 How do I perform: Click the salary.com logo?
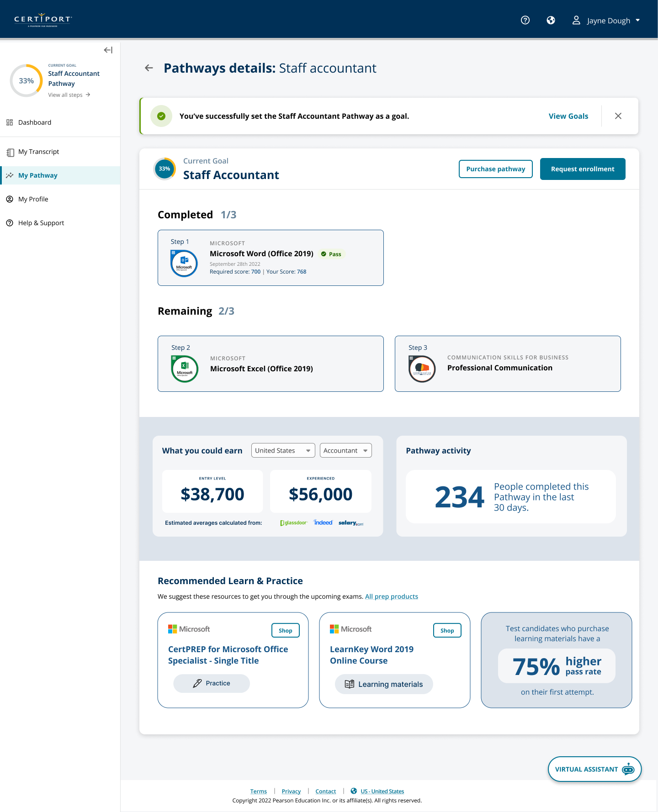(351, 523)
